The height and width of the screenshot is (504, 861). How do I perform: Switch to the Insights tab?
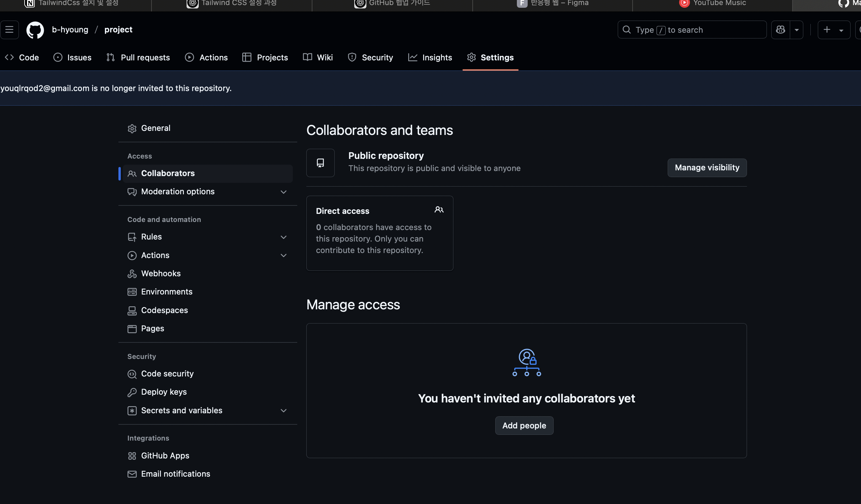coord(430,57)
